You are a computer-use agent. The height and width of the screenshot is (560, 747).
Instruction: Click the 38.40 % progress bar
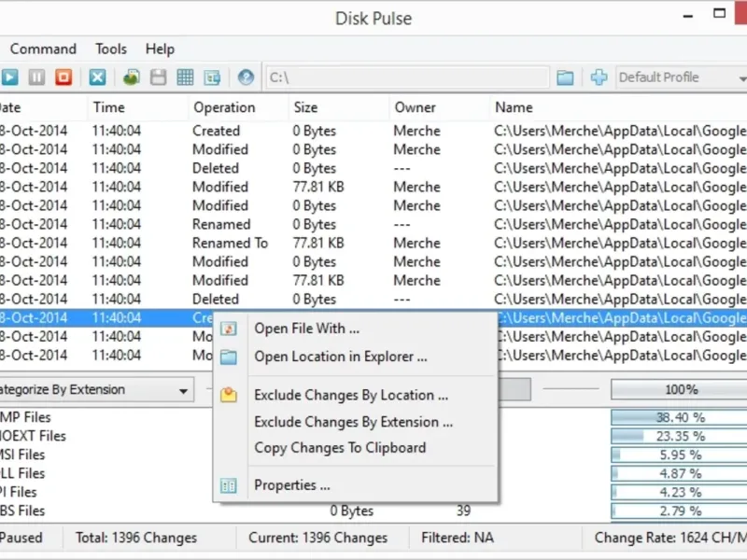click(679, 417)
